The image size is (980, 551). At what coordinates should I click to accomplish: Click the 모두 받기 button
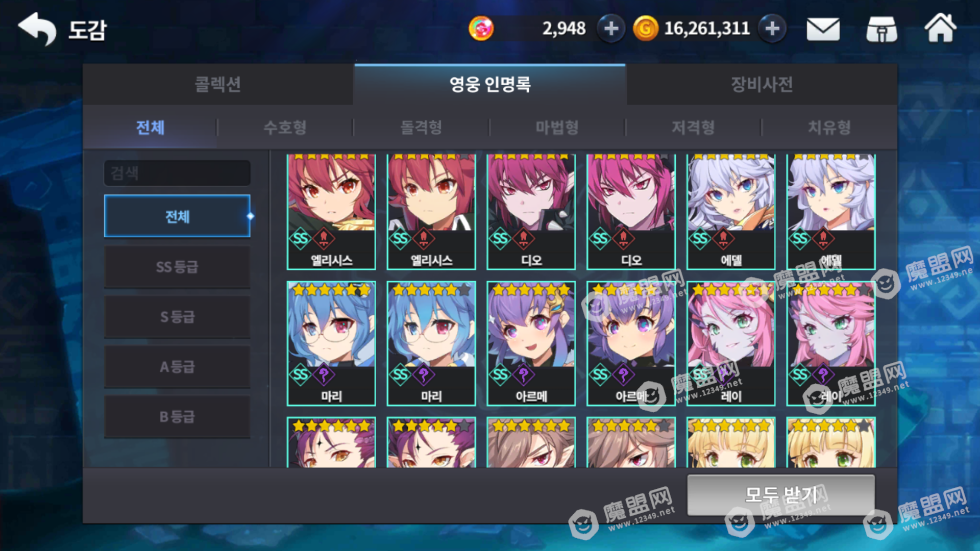pos(781,494)
